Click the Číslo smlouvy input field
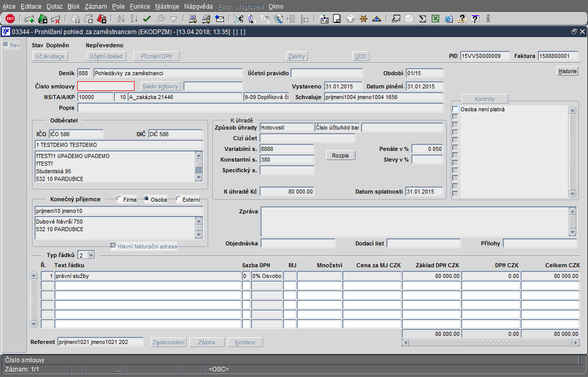The image size is (588, 377). tap(106, 86)
